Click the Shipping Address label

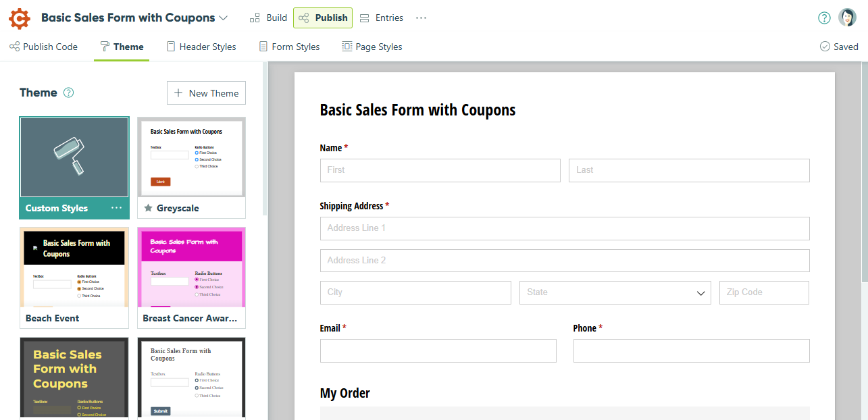(351, 206)
